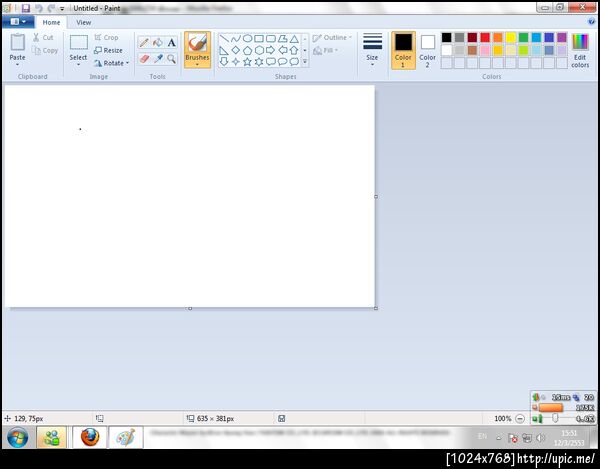This screenshot has height=469, width=600.
Task: Switch to the Home tab
Action: (x=51, y=22)
